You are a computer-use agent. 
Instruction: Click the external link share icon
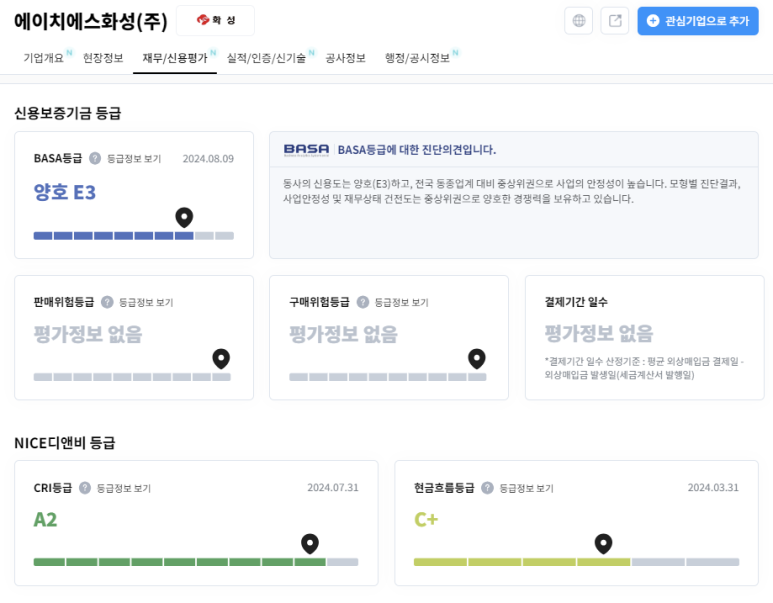point(615,21)
